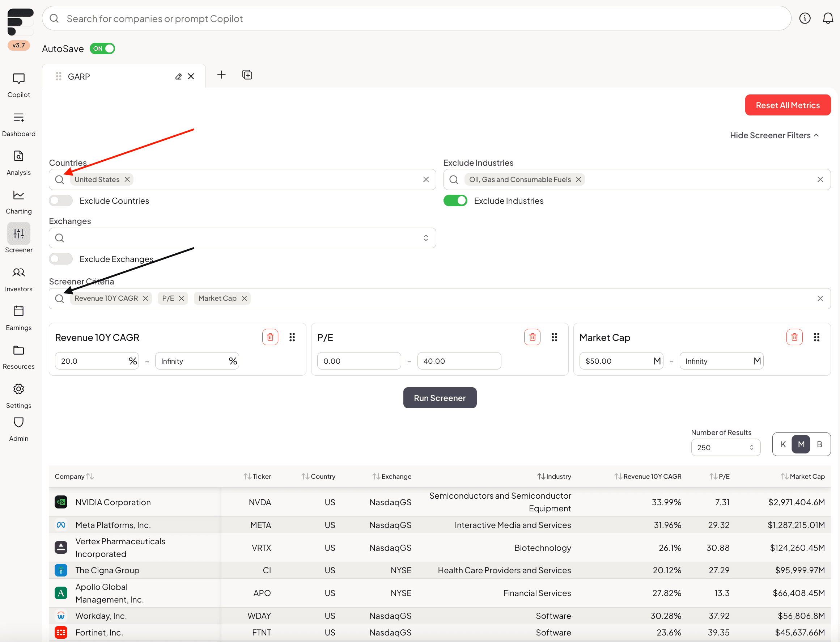
Task: Duplicate the current screener tab
Action: [247, 75]
